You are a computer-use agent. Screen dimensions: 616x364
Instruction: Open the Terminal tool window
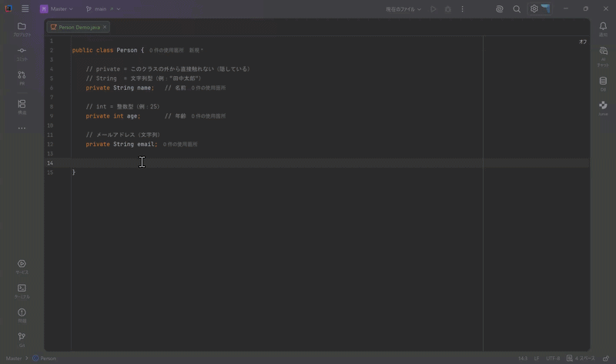pyautogui.click(x=22, y=291)
